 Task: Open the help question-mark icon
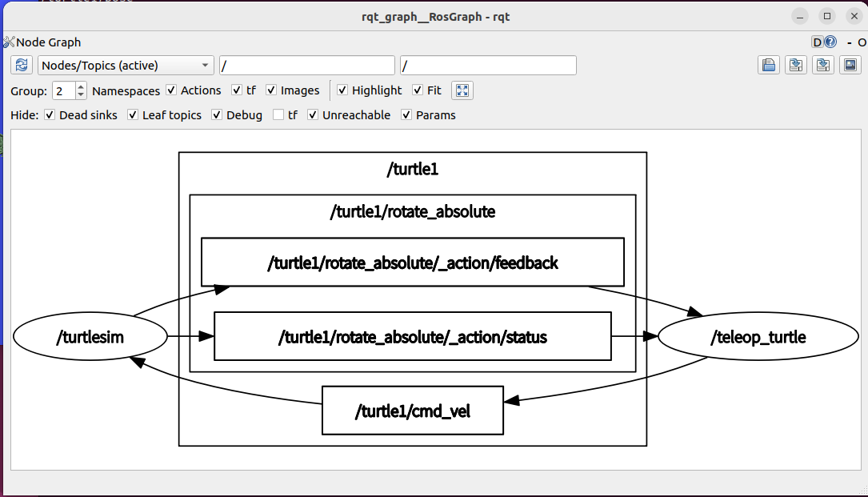coord(830,42)
